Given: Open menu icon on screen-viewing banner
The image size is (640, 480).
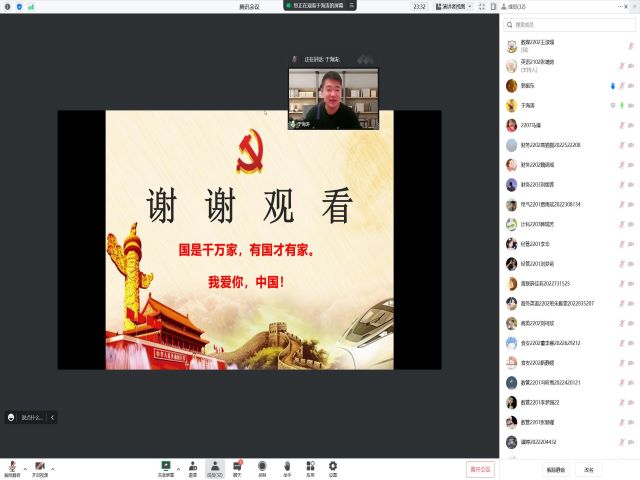Looking at the screenshot, I should tap(351, 5).
